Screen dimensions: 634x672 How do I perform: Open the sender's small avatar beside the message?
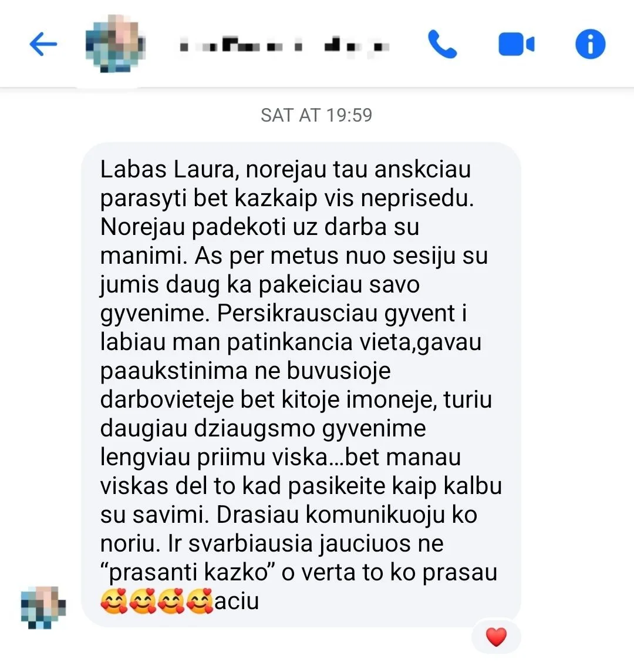click(x=43, y=608)
